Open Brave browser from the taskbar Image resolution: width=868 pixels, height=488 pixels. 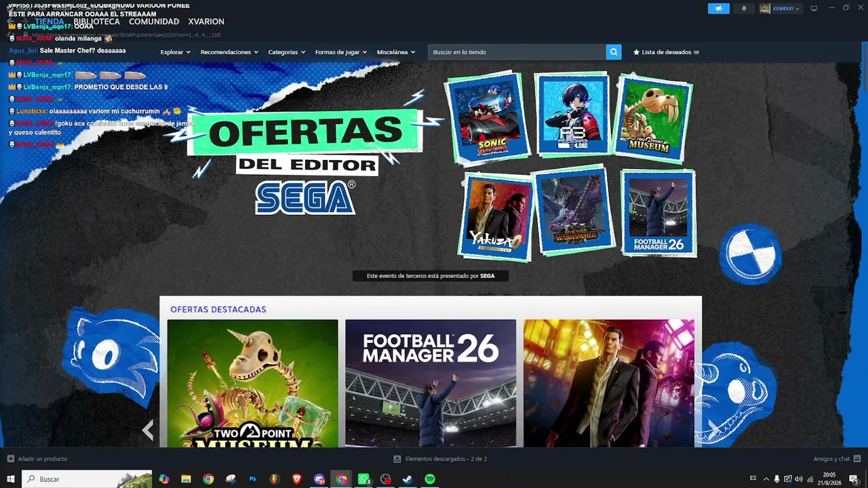[297, 479]
